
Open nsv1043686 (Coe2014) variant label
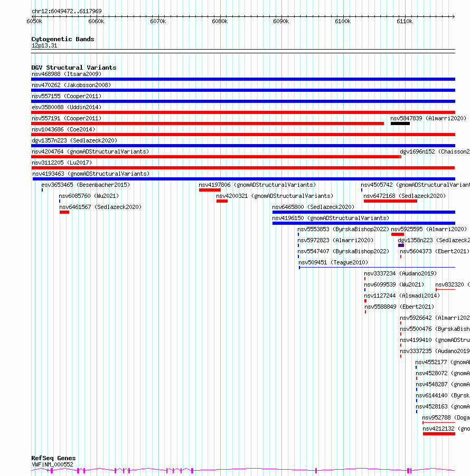click(63, 129)
